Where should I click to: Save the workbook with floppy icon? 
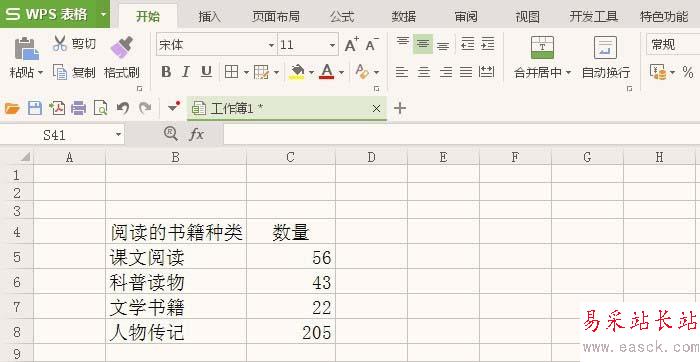point(35,108)
